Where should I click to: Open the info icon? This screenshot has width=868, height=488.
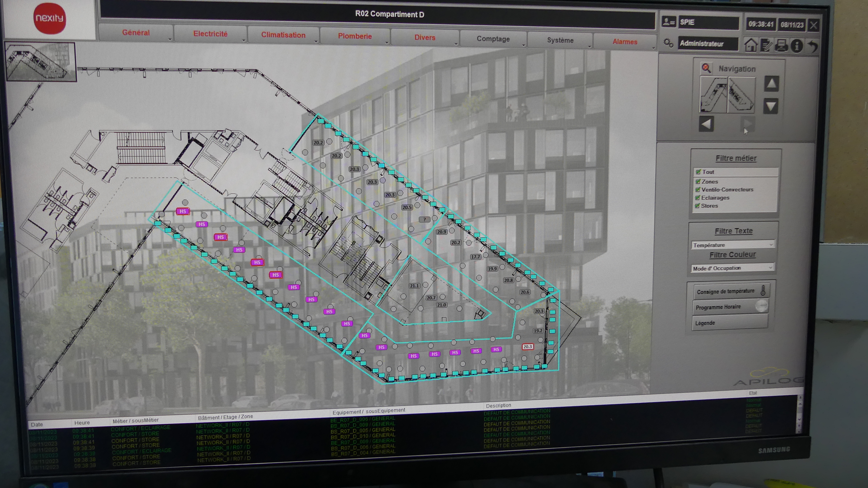pos(797,46)
